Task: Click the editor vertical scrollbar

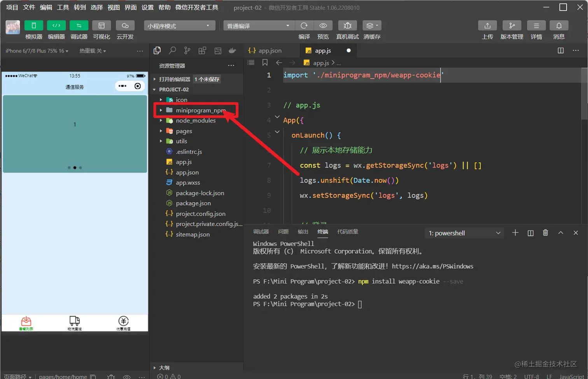Action: click(584, 94)
